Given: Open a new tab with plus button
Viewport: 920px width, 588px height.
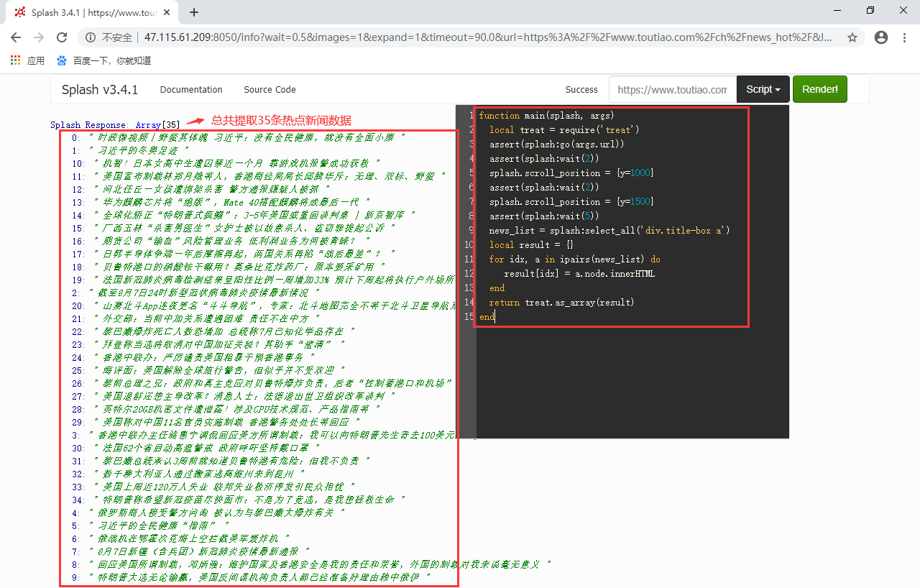Looking at the screenshot, I should 193,12.
